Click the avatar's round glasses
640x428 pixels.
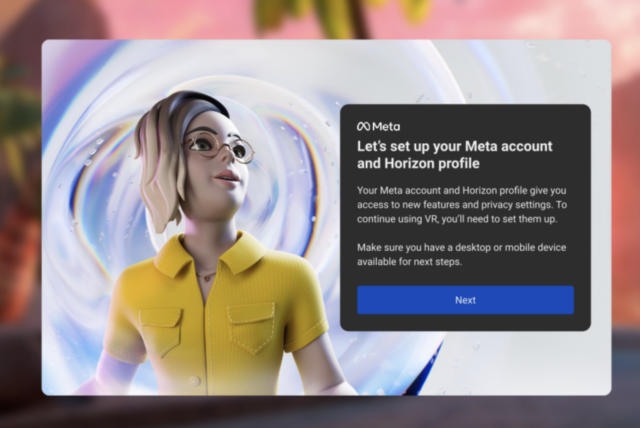coord(219,150)
